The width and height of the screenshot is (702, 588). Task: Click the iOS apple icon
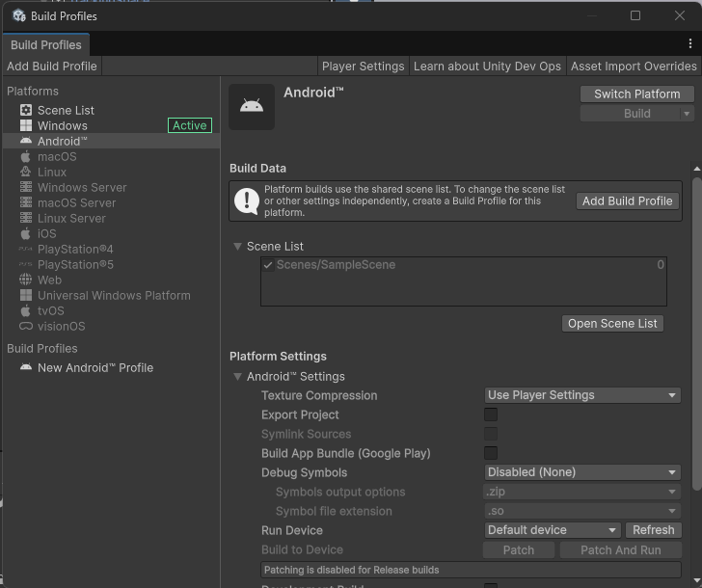click(26, 233)
